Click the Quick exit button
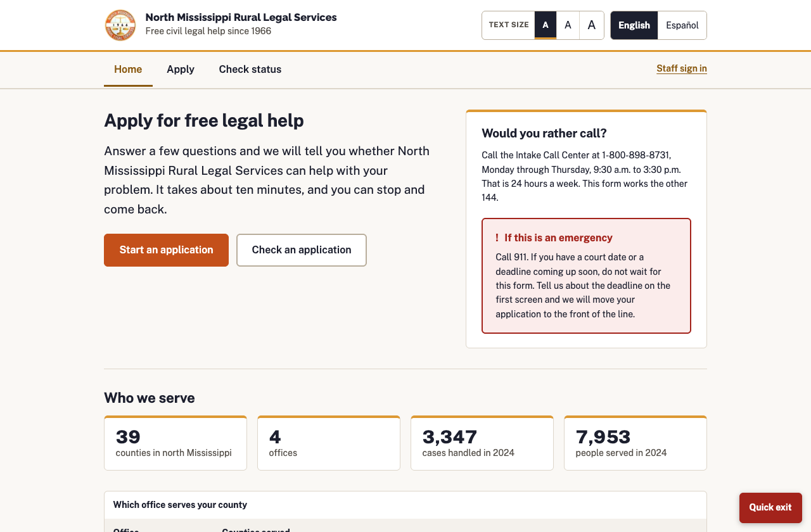This screenshot has width=811, height=532. (x=770, y=507)
